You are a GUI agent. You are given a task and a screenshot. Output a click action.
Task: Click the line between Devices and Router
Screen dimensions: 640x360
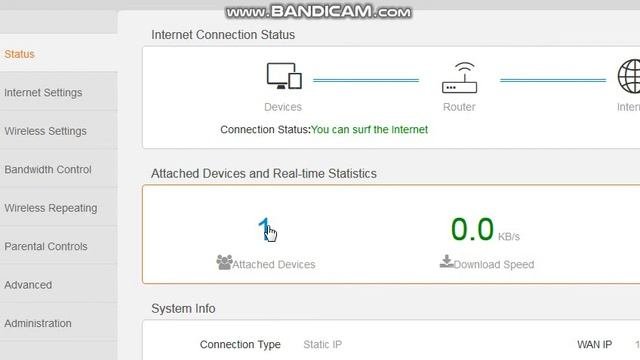[x=366, y=80]
